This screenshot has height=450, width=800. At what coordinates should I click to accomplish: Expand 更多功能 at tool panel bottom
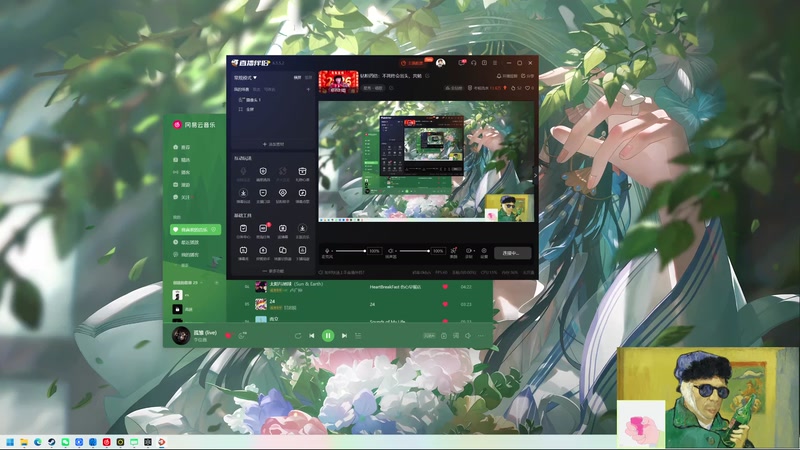tap(273, 271)
